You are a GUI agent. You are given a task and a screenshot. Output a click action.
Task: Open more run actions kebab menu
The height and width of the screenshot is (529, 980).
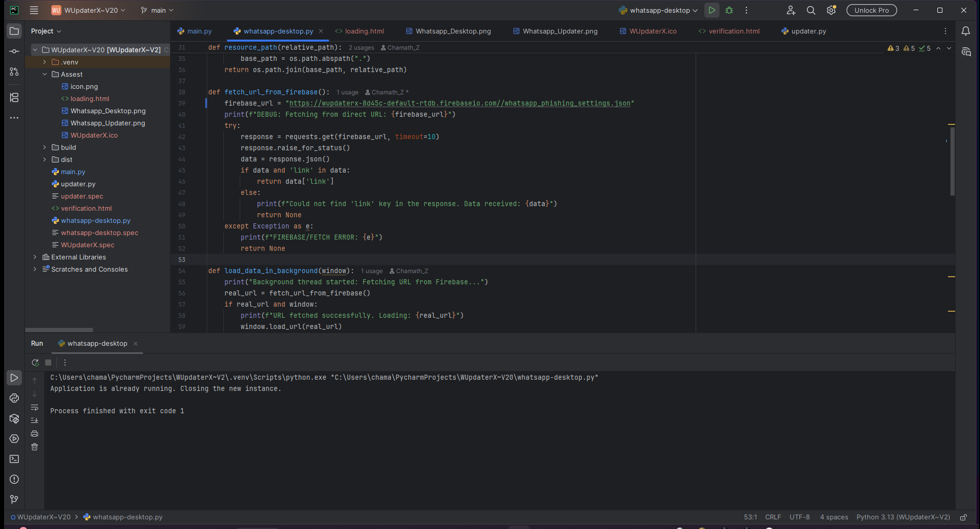pos(746,10)
